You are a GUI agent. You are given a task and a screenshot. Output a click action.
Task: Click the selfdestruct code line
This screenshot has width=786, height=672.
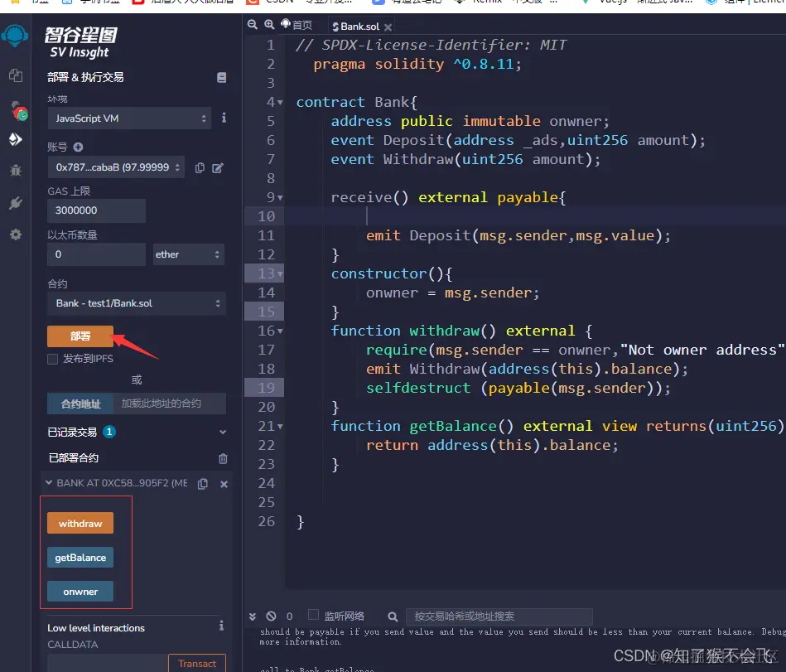518,388
